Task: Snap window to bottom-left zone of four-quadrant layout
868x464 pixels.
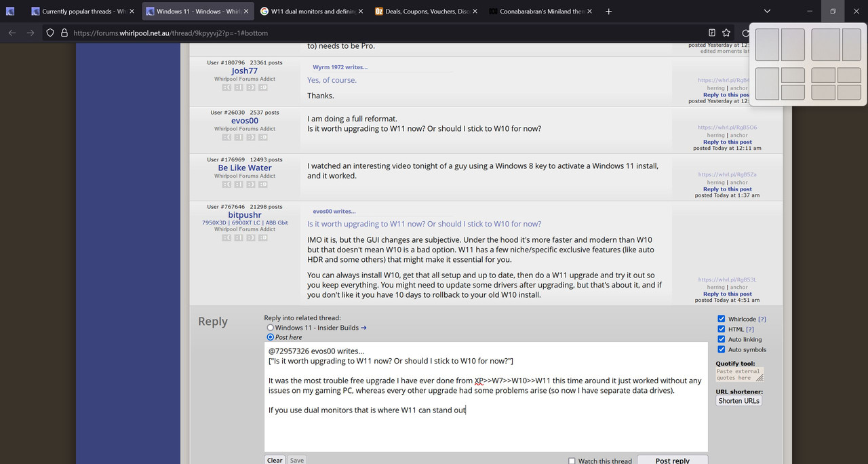Action: (823, 92)
